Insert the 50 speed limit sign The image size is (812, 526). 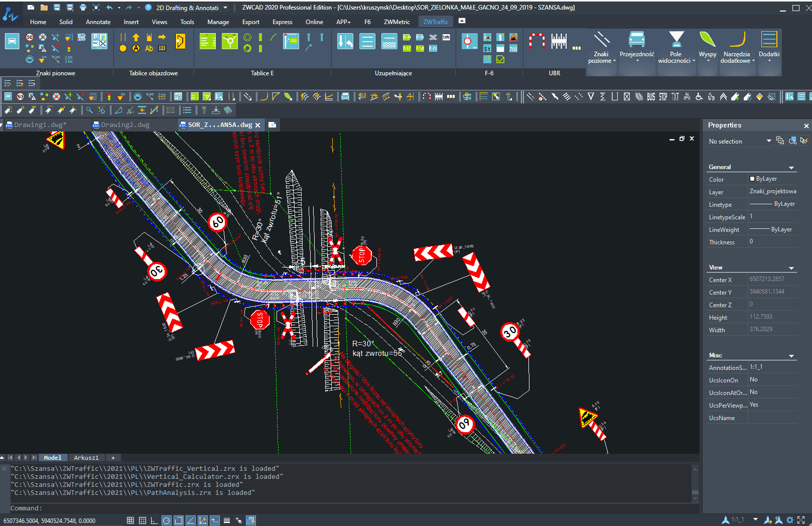click(x=30, y=37)
